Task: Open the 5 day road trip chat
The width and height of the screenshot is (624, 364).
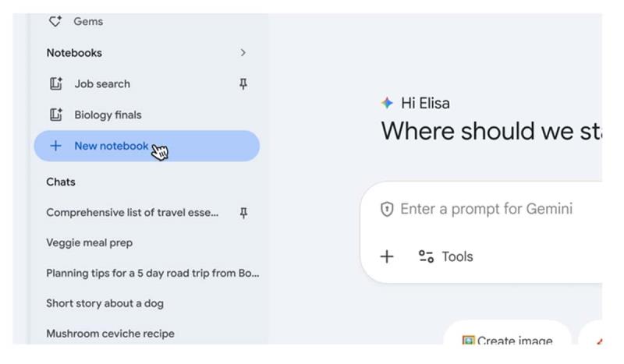Action: [x=152, y=274]
